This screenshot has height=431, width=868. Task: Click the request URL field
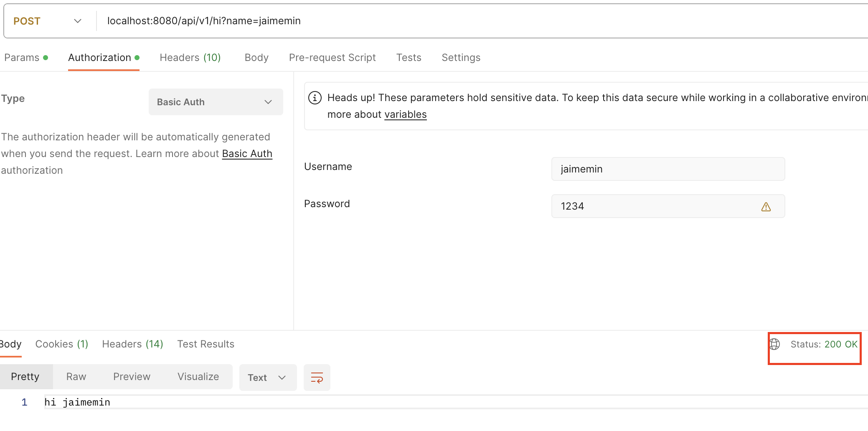pos(459,21)
